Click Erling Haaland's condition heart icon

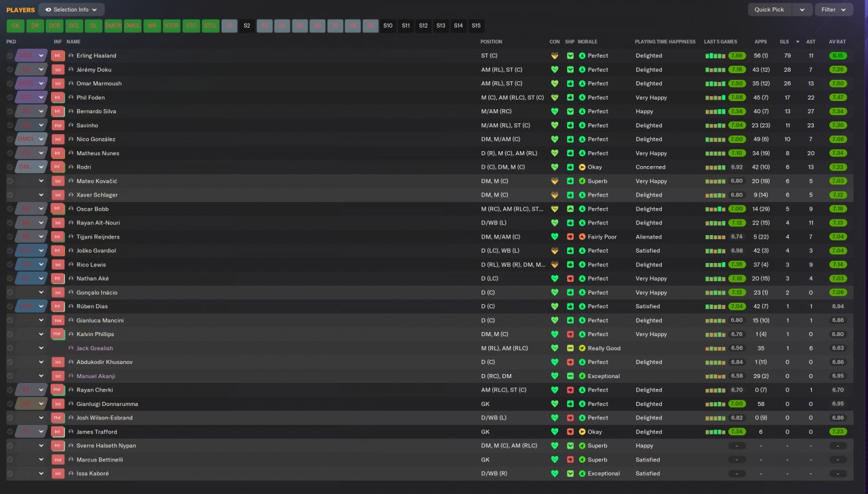coord(555,56)
